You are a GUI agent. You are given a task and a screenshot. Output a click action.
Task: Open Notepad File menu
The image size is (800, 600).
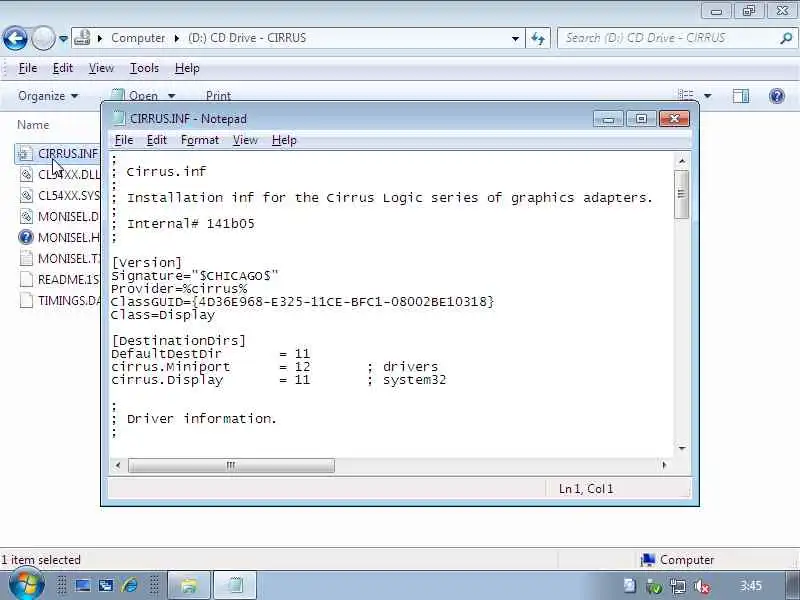tap(124, 140)
